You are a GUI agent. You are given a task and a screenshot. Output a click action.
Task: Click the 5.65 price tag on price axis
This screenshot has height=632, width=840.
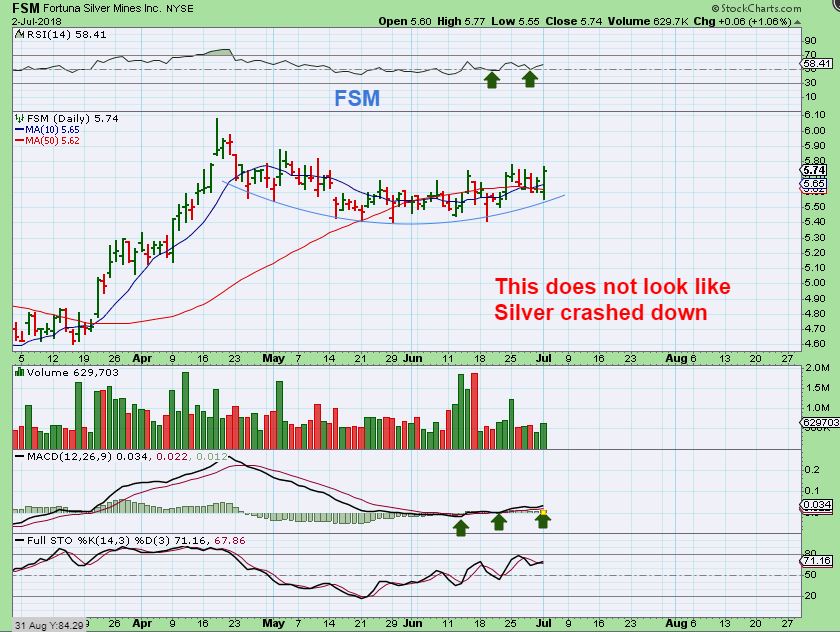[814, 183]
